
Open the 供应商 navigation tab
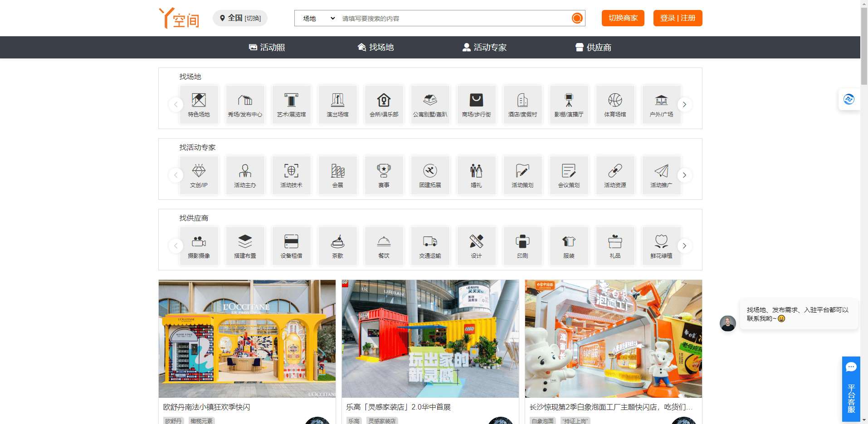593,47
